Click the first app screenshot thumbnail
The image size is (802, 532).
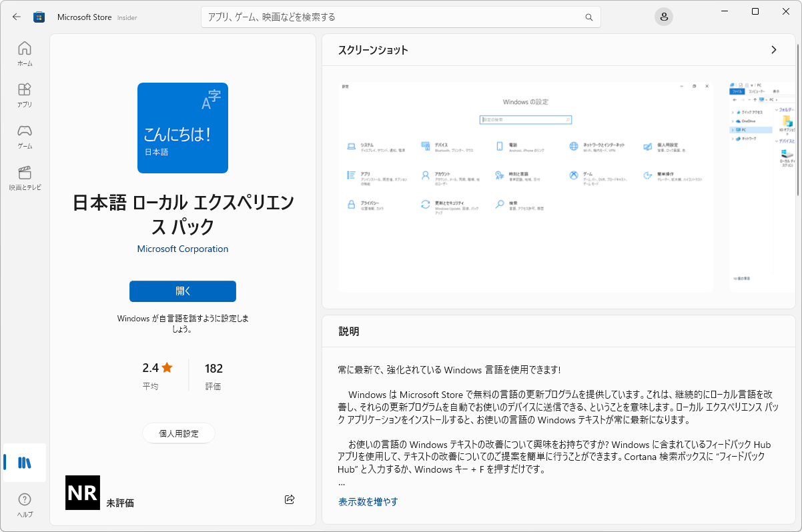524,187
